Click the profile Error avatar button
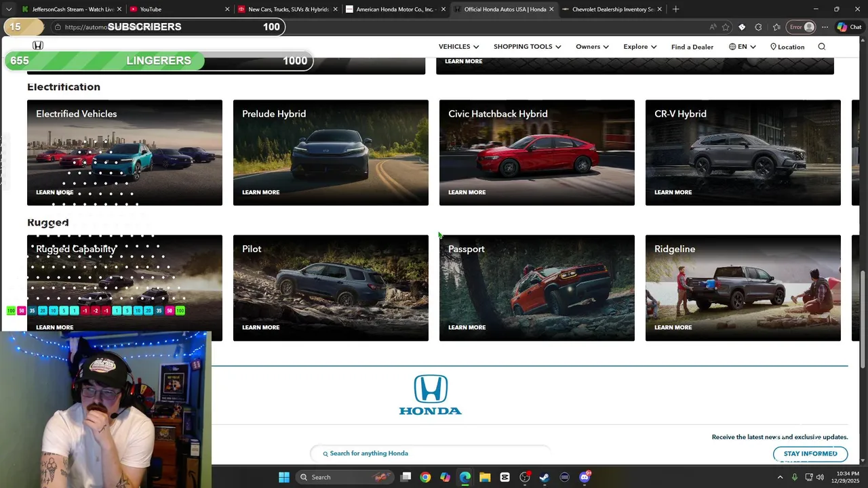This screenshot has height=488, width=868. pos(802,27)
